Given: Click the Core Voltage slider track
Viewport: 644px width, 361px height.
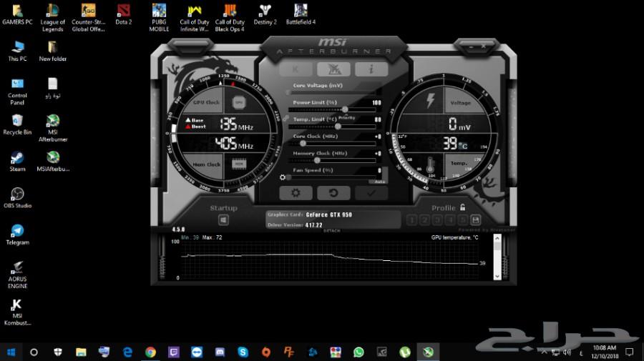Looking at the screenshot, I should 332,92.
